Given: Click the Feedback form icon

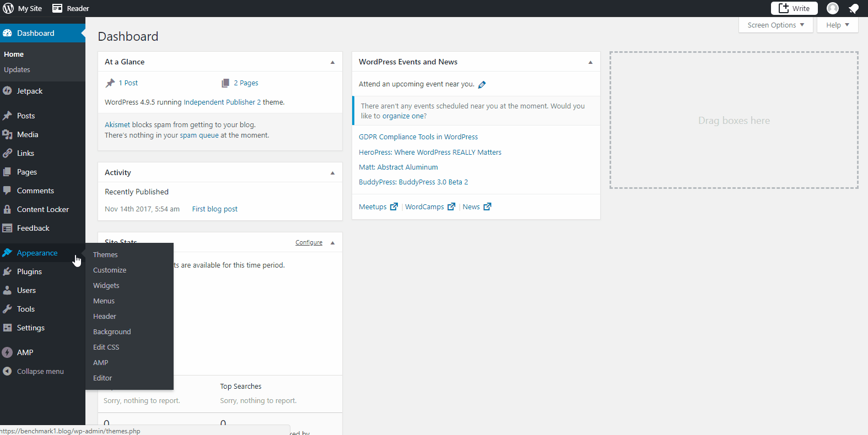Looking at the screenshot, I should click(7, 228).
